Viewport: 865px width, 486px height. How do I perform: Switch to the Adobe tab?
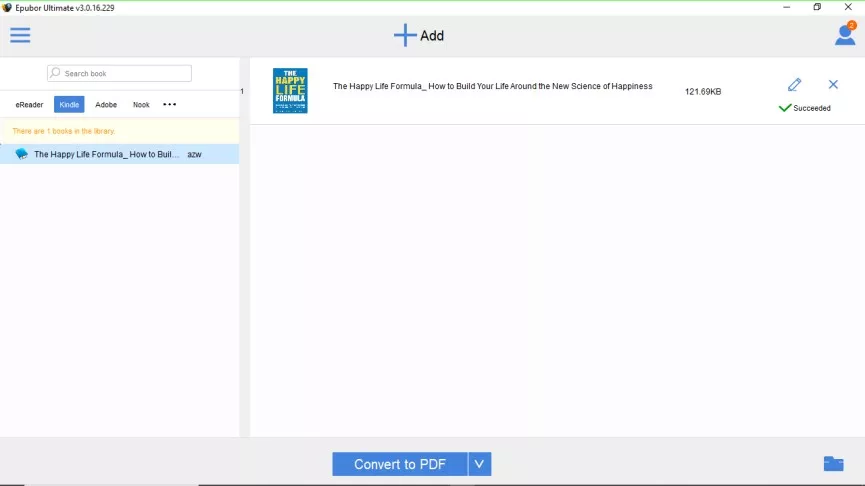coord(106,104)
